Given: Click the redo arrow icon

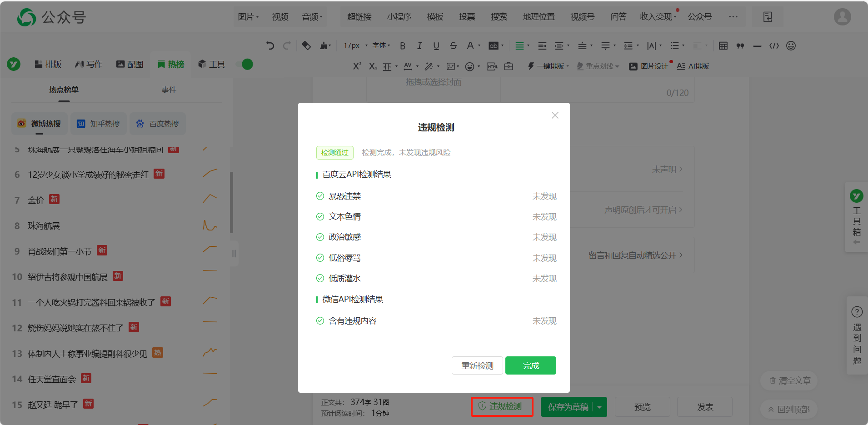Looking at the screenshot, I should coord(287,45).
